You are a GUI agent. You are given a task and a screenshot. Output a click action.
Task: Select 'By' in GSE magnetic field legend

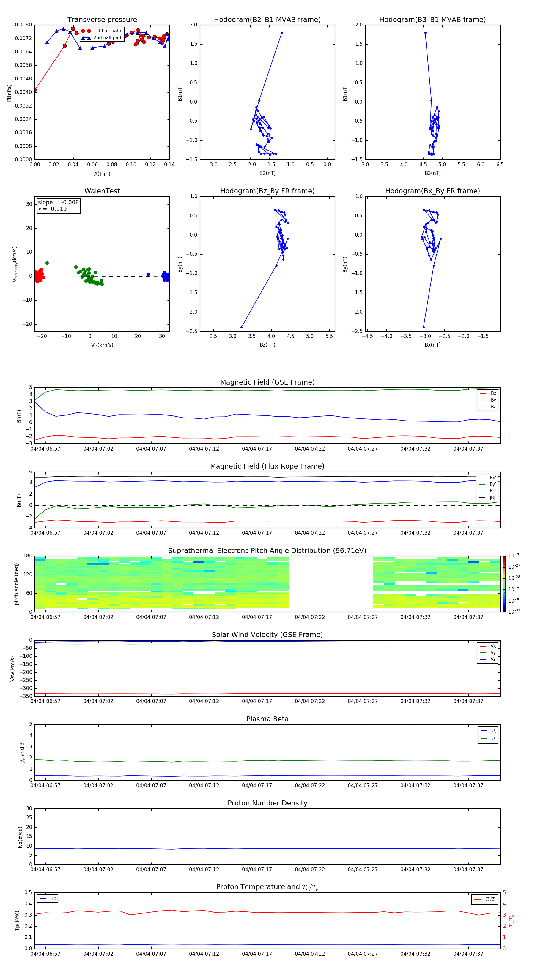488,400
